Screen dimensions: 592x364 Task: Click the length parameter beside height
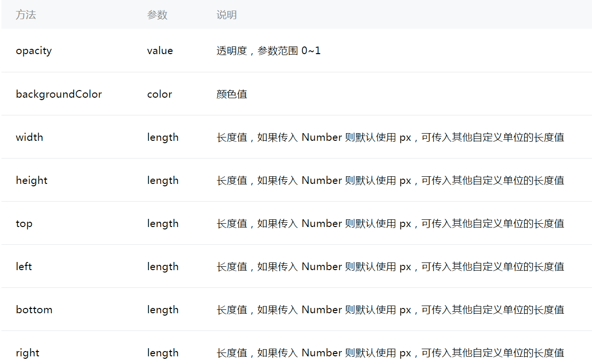pos(163,180)
